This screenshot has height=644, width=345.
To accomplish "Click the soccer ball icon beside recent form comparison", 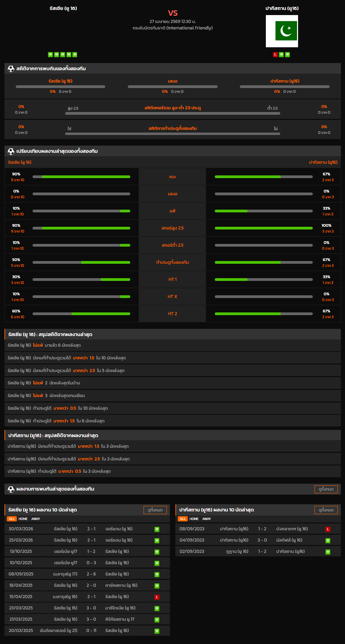I will [11, 151].
